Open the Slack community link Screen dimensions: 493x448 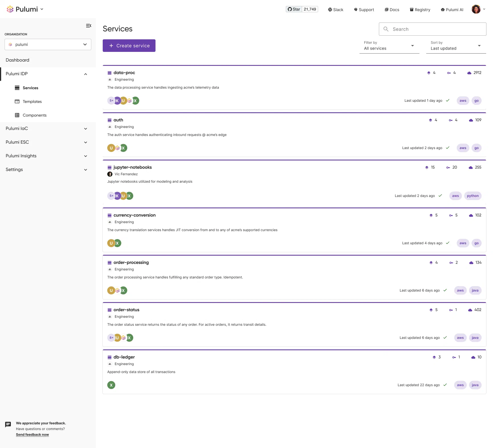(x=336, y=9)
